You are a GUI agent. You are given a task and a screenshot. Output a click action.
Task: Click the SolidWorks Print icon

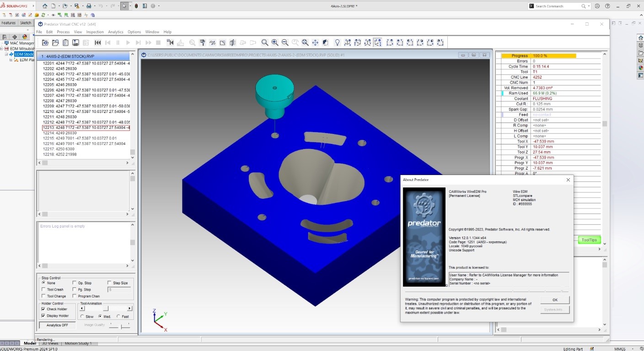pos(89,6)
